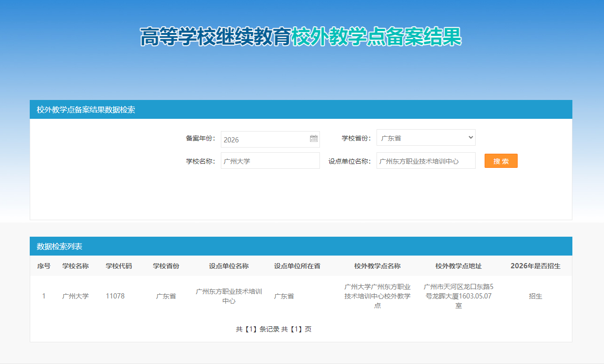Click the orange 搜索 button
This screenshot has height=364, width=604.
tap(501, 161)
